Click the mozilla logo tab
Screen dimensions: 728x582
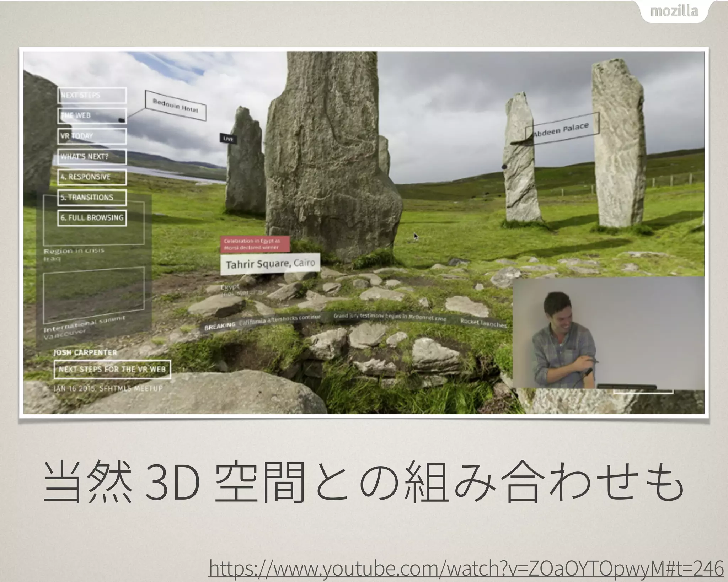coord(674,12)
